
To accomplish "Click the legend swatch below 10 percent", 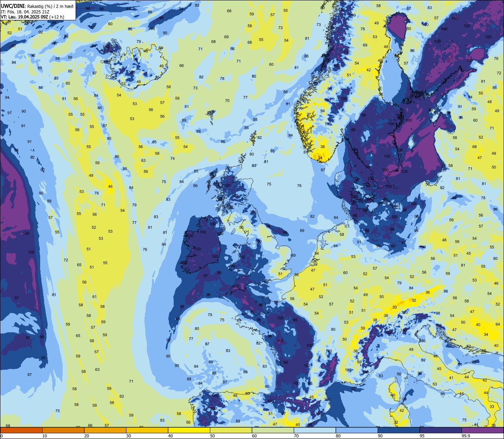I will tap(21, 430).
